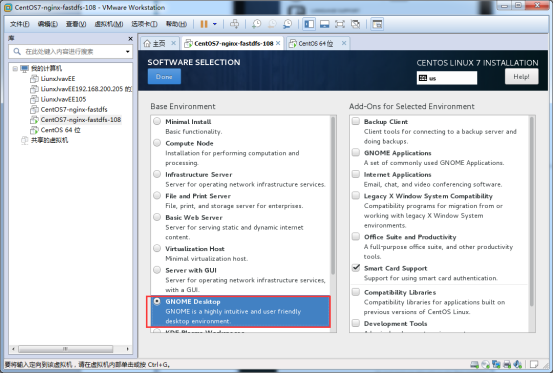Open the snapshot manager toolbar icon
This screenshot has width=553, height=373.
(288, 24)
